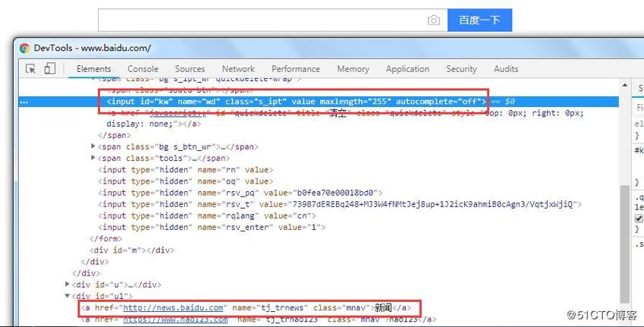Image resolution: width=644 pixels, height=327 pixels.
Task: Open the Console tab
Action: coord(143,69)
